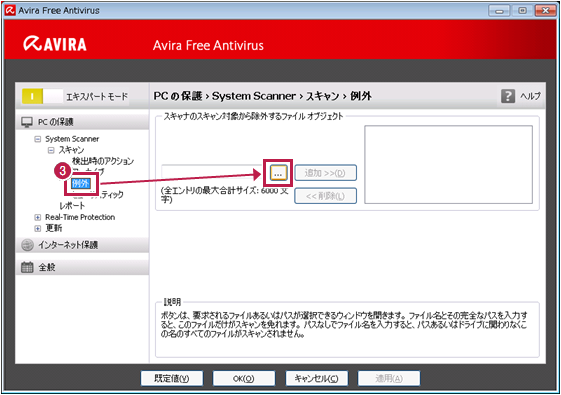Select Real-Time Protection in the tree
This screenshot has width=561, height=395.
click(80, 217)
